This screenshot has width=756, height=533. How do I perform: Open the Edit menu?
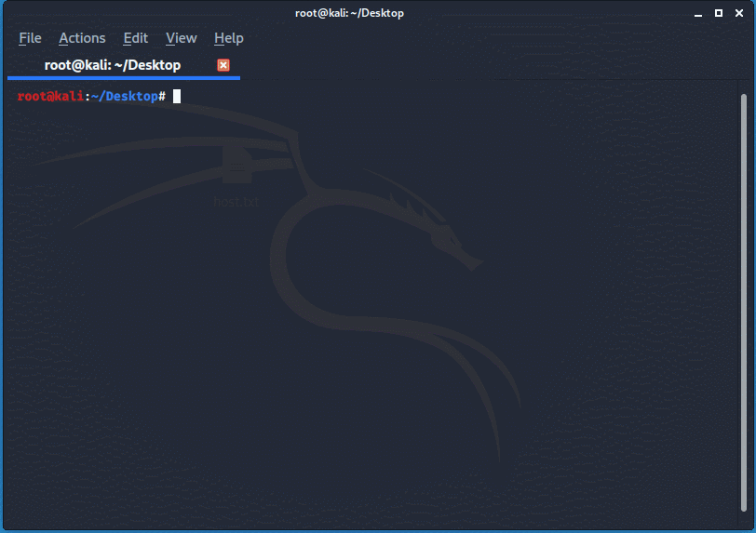coord(136,38)
